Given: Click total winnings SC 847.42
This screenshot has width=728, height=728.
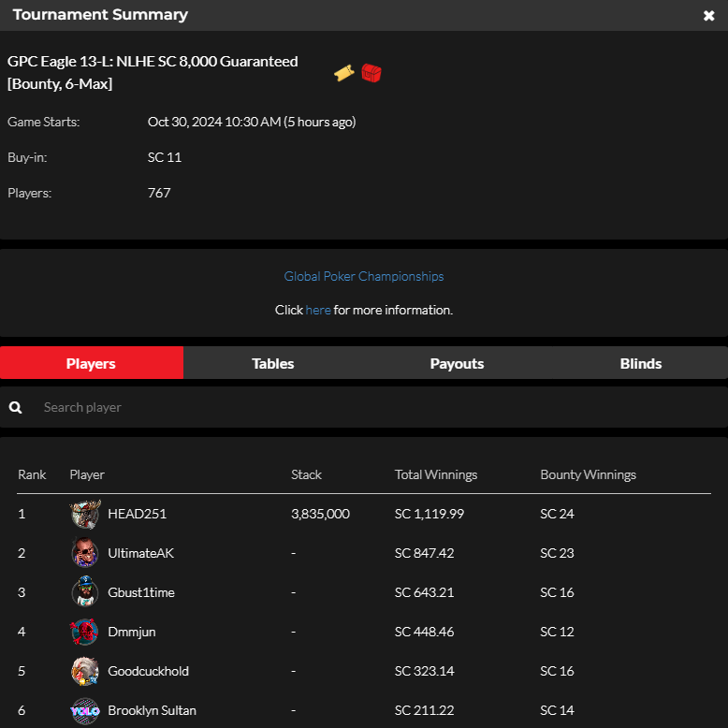Looking at the screenshot, I should (425, 553).
